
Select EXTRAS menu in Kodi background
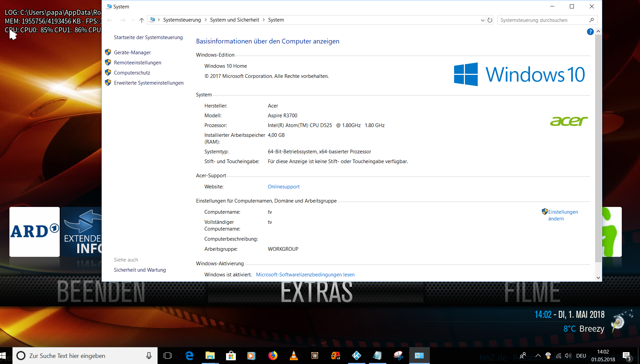pyautogui.click(x=316, y=293)
